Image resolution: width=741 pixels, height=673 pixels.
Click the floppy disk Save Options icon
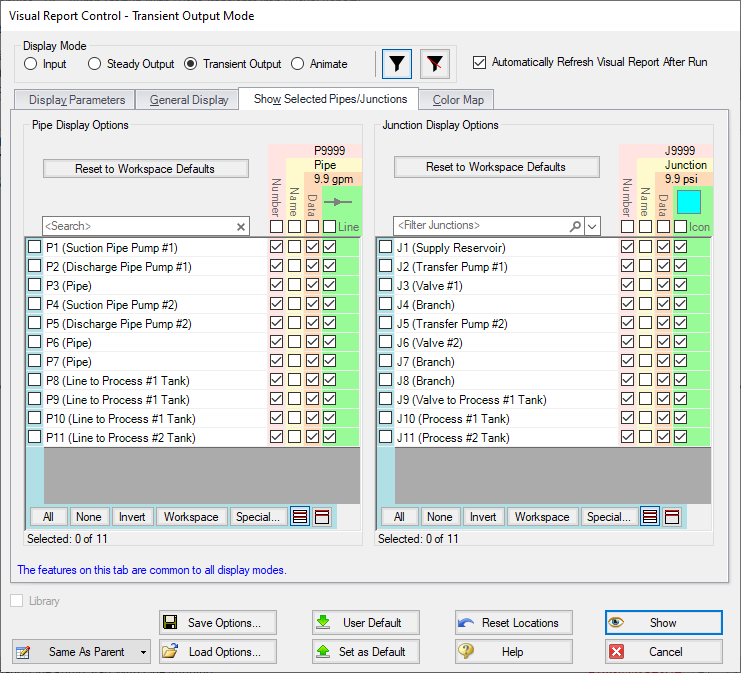click(170, 622)
